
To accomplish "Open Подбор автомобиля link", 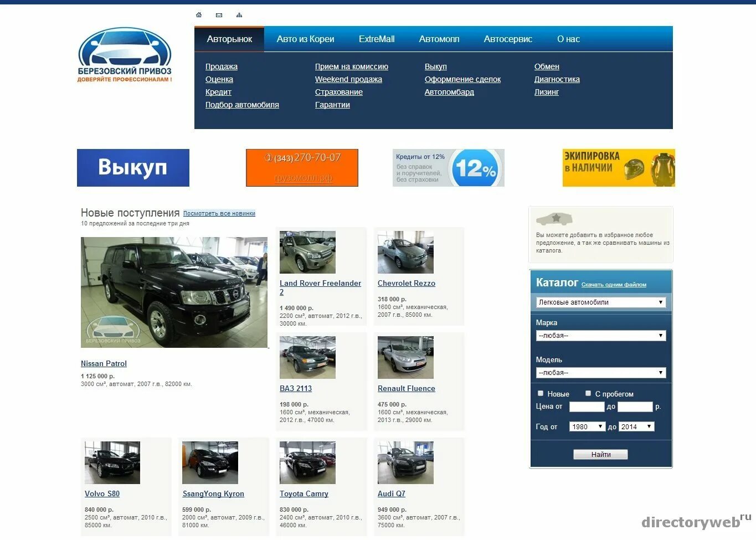I will (242, 105).
